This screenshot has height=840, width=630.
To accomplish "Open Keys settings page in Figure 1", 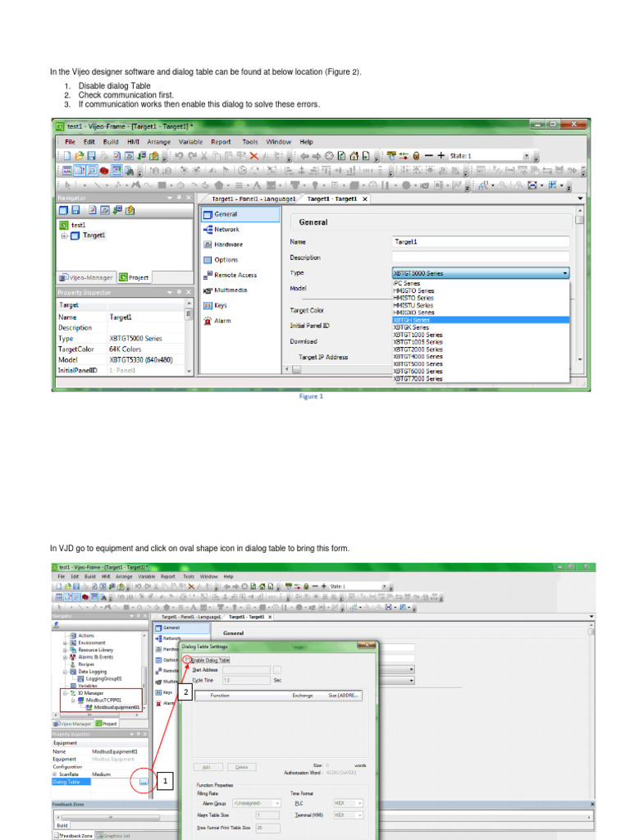I will coord(216,305).
